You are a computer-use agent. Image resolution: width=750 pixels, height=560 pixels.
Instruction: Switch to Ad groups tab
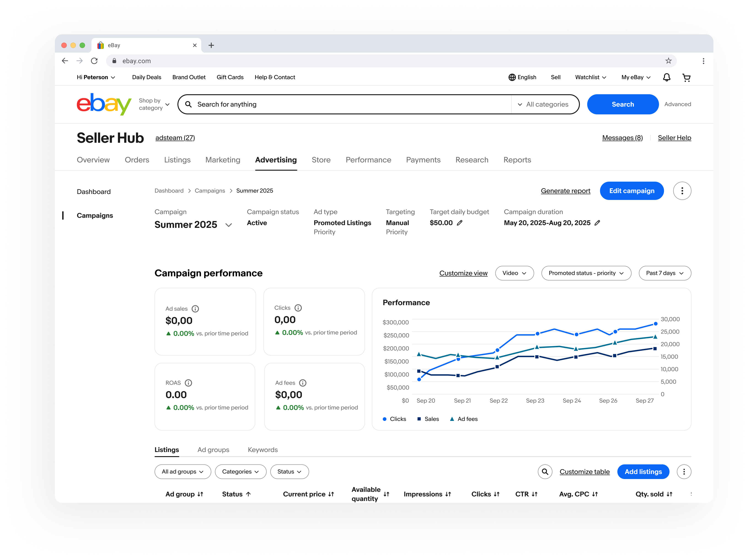pyautogui.click(x=213, y=450)
